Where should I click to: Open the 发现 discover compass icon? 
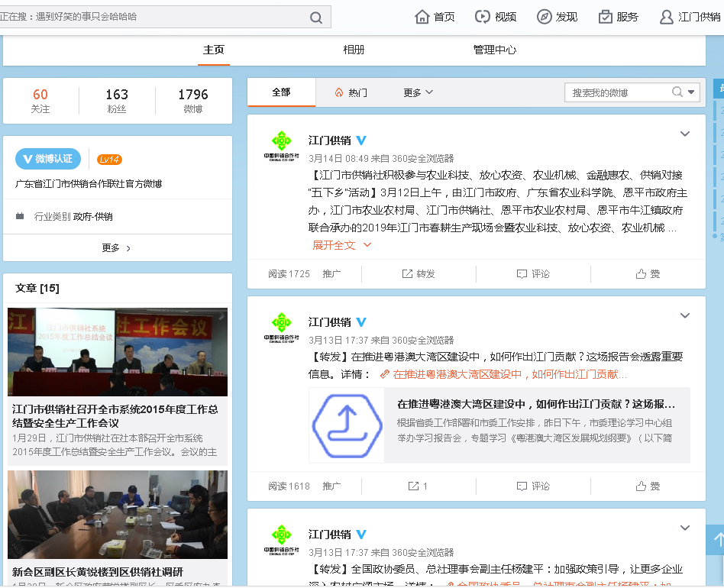point(545,17)
